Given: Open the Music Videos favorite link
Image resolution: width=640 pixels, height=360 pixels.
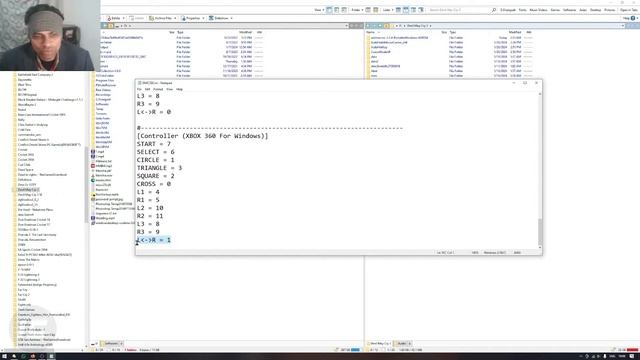Looking at the screenshot, I should pos(538,10).
